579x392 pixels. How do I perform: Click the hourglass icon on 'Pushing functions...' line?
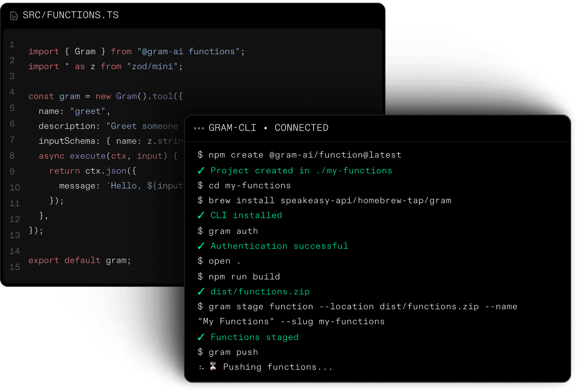pos(213,366)
